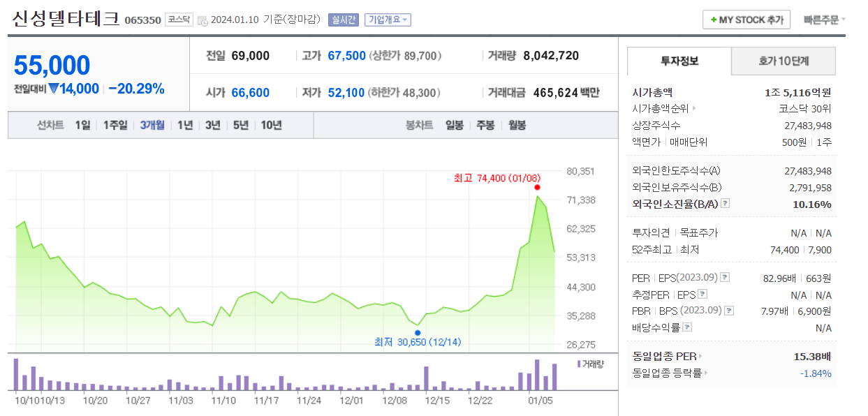Image resolution: width=868 pixels, height=416 pixels.
Task: Switch to the 투자정보 tab
Action: 679,61
